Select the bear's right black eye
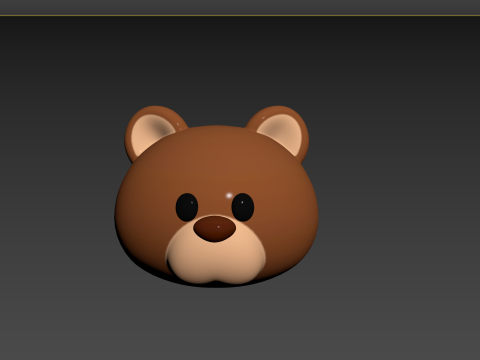Screen dimensions: 480x360 (x=243, y=207)
